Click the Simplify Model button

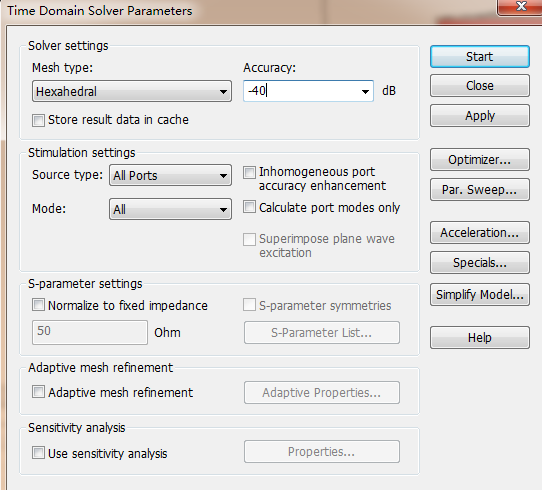click(479, 294)
